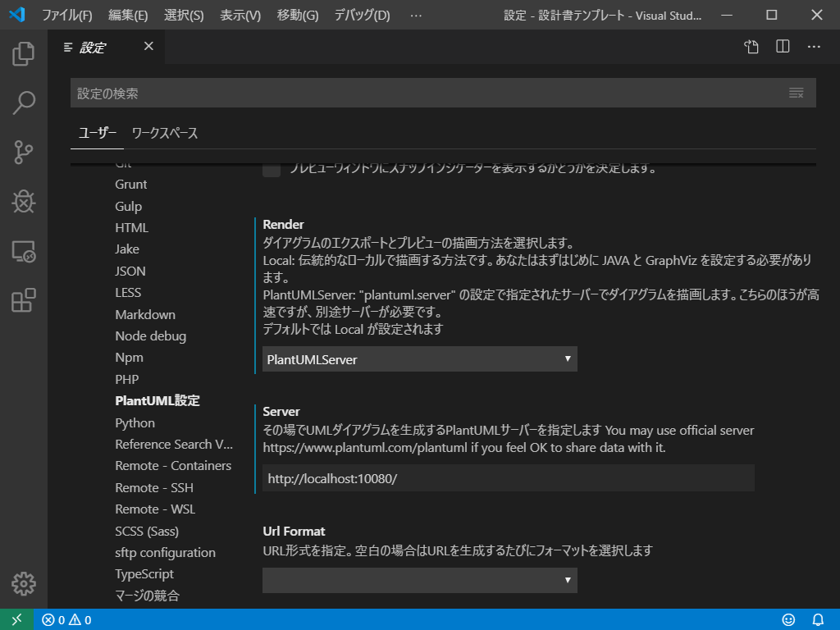Click the Server setting title

tap(281, 412)
